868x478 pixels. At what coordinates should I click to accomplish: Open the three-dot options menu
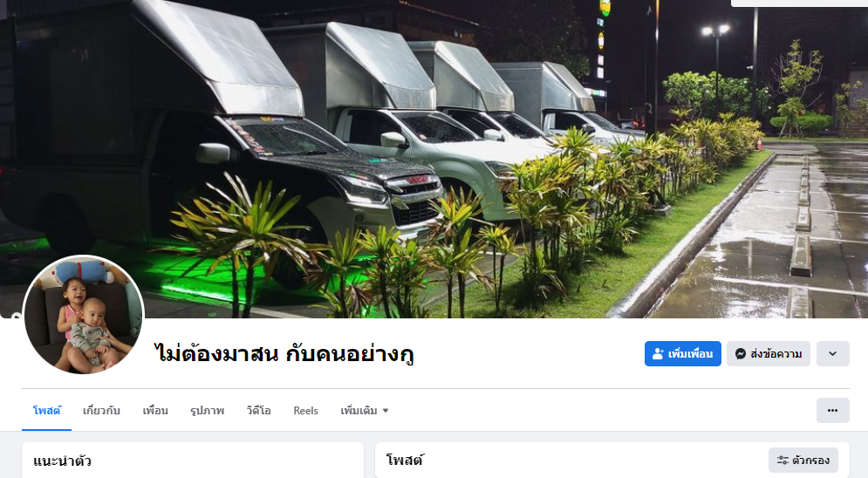tap(832, 411)
